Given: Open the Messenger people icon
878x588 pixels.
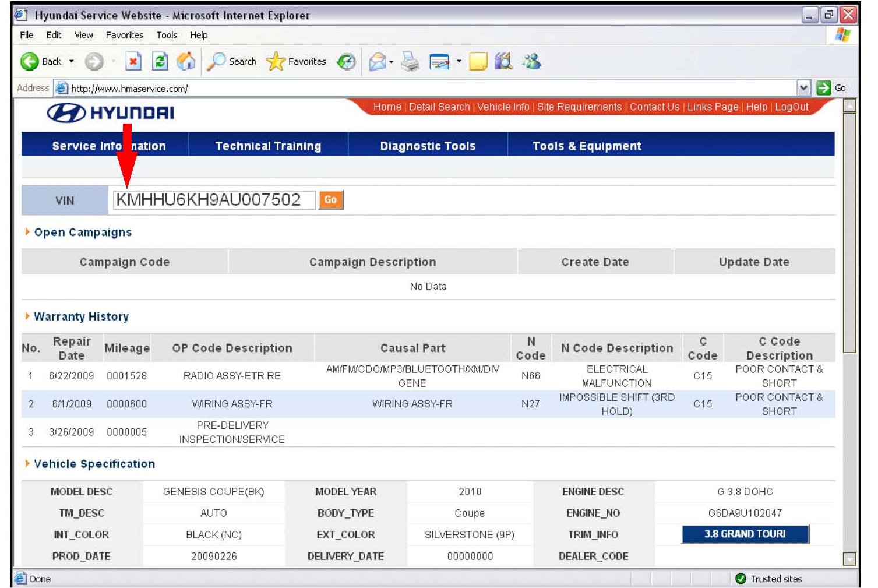Looking at the screenshot, I should [531, 61].
